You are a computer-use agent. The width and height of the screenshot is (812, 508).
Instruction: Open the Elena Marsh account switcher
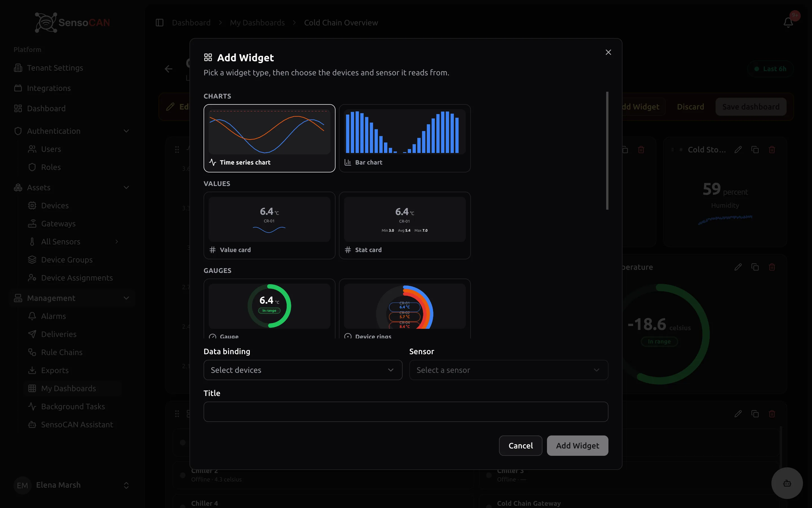72,485
